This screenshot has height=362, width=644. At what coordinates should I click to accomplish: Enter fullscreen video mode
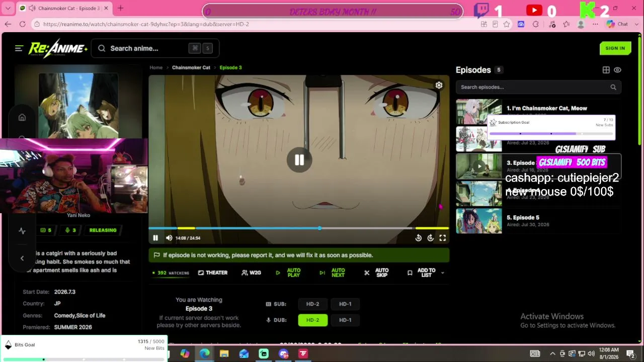[x=443, y=238]
